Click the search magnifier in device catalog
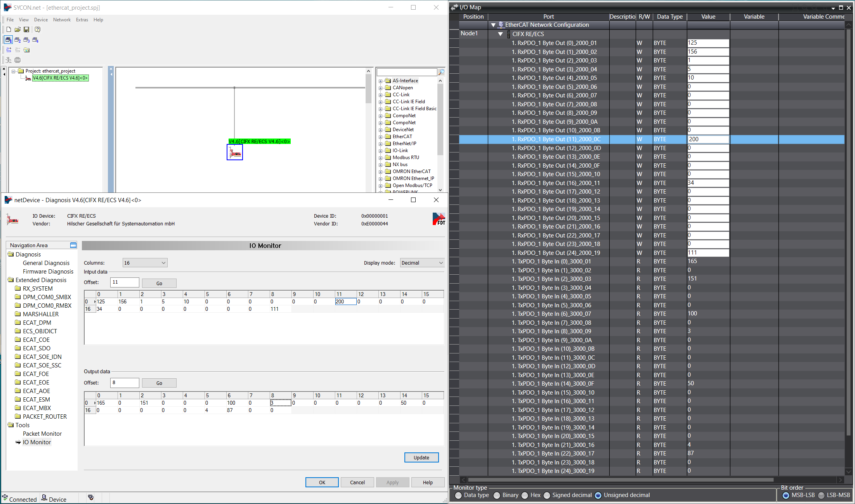The image size is (855, 504). [441, 72]
